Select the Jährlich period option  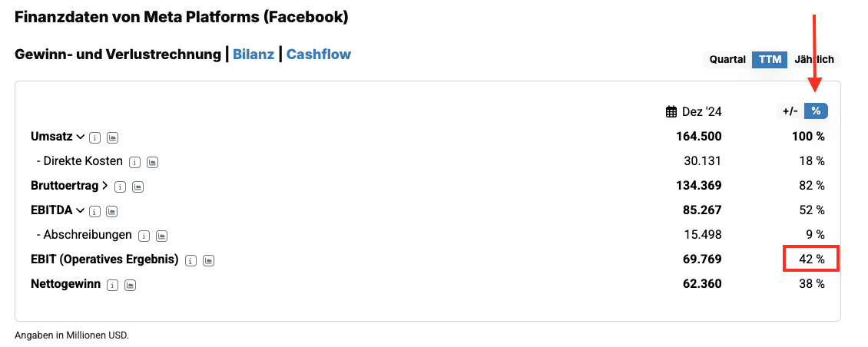tap(815, 59)
